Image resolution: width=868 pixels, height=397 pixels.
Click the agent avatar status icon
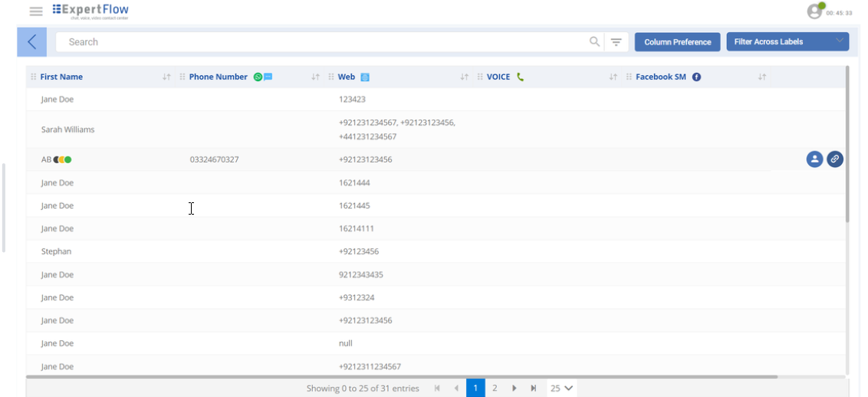point(814,11)
